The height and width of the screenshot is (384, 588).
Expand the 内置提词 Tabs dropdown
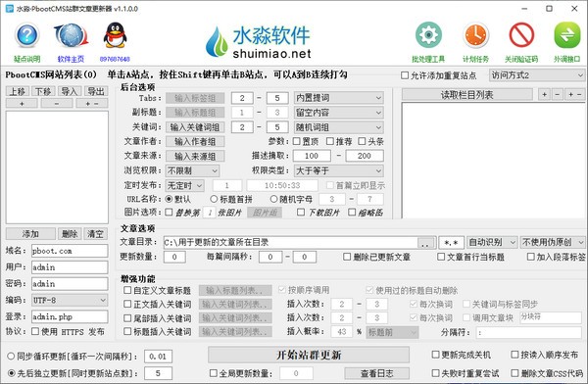click(339, 98)
